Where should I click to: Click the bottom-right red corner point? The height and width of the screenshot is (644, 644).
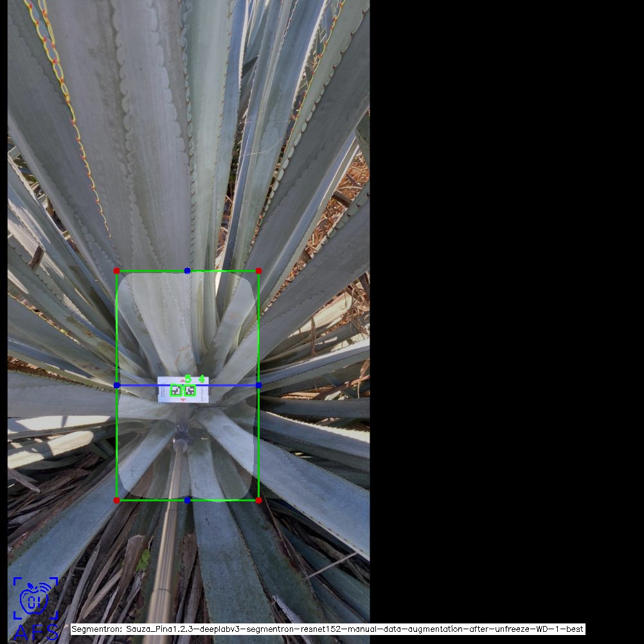pyautogui.click(x=258, y=500)
